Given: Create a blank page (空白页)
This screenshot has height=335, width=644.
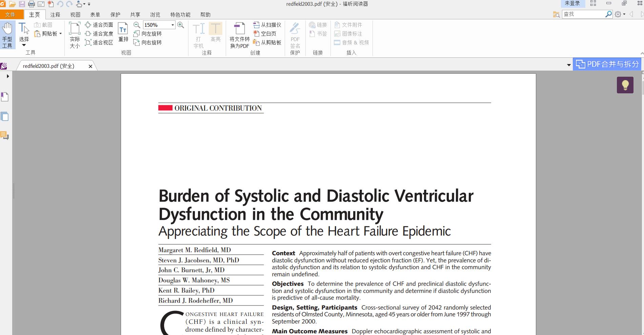Looking at the screenshot, I should pos(265,34).
